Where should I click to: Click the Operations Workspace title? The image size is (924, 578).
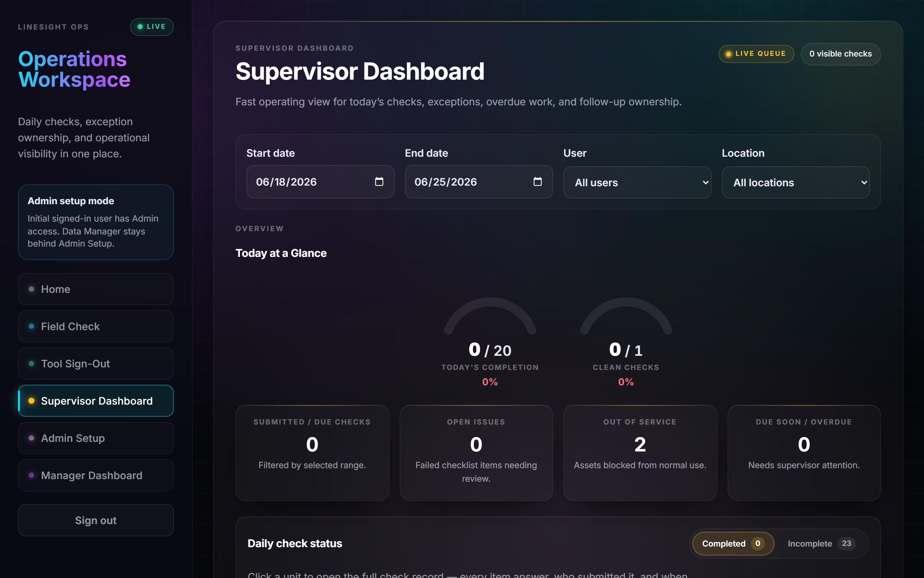[74, 69]
